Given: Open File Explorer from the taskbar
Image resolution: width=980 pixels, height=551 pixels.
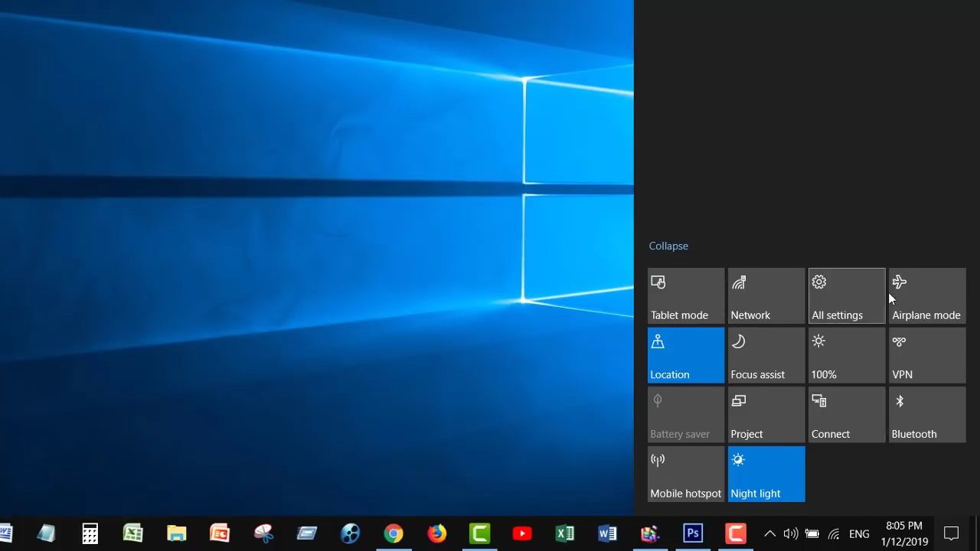Looking at the screenshot, I should [x=176, y=533].
